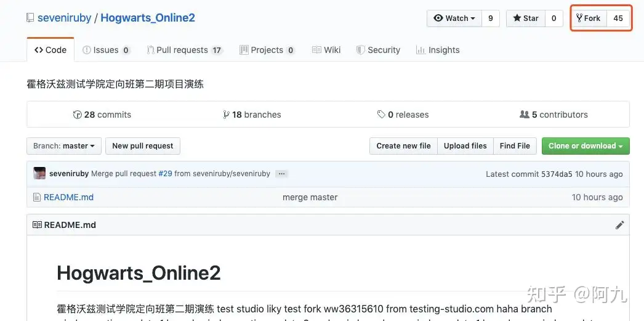
Task: Open the 18 branches list
Action: pyautogui.click(x=252, y=115)
